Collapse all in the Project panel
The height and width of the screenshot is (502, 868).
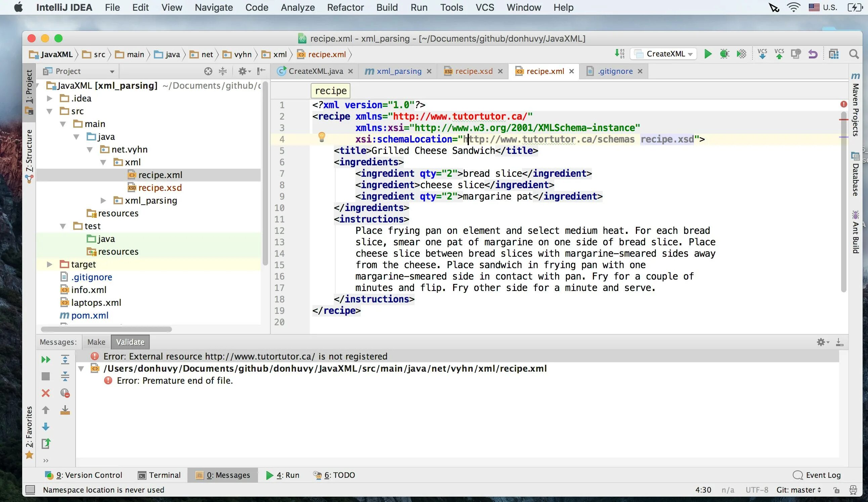point(223,71)
